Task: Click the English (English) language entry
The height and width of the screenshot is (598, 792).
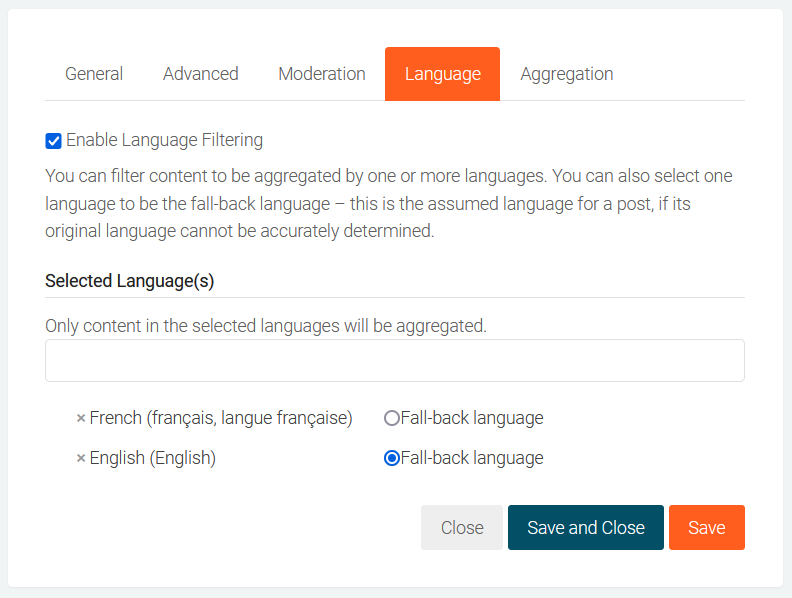Action: [152, 458]
